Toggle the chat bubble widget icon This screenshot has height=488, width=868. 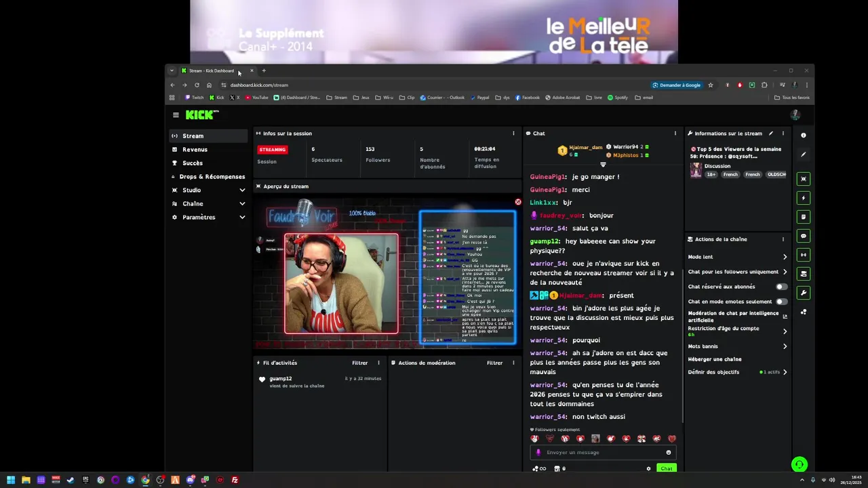tap(804, 236)
